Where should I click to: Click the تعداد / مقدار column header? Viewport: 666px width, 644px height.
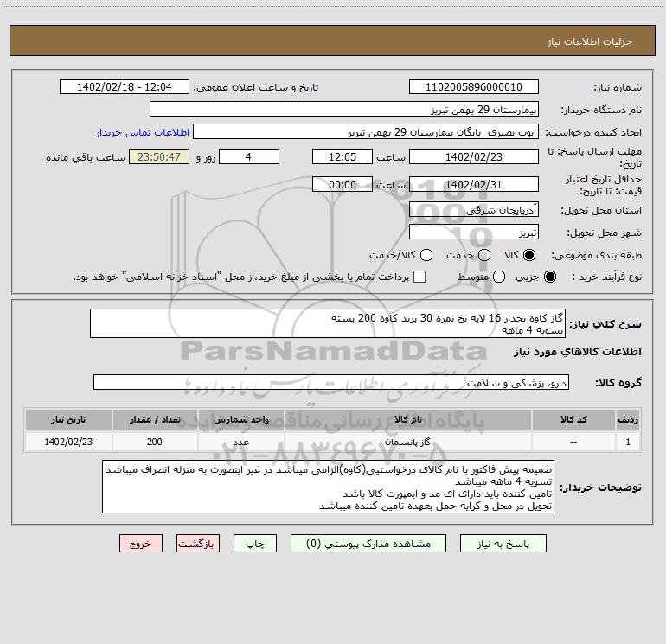click(x=155, y=419)
